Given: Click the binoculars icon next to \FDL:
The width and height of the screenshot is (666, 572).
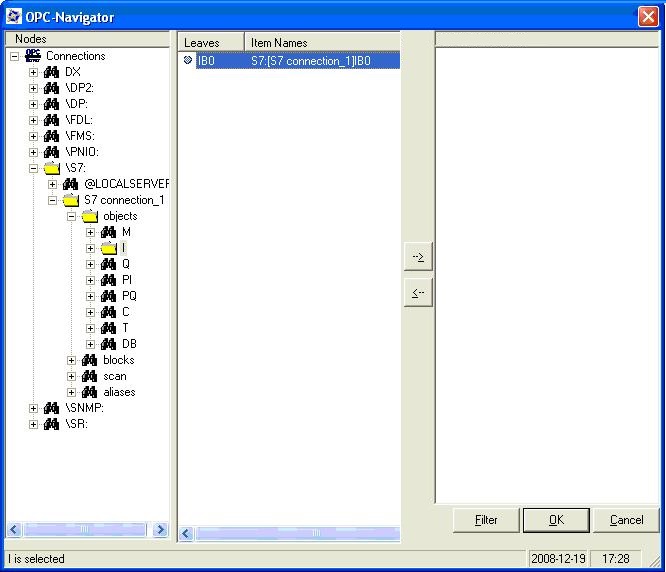Looking at the screenshot, I should (51, 120).
